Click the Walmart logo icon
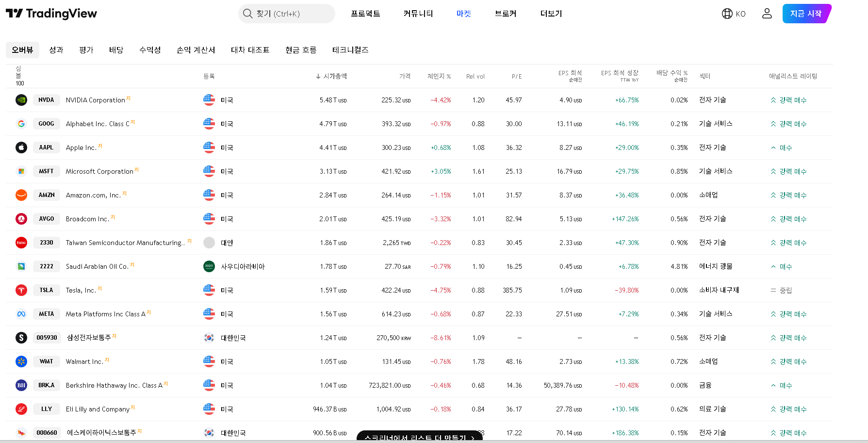 tap(21, 361)
